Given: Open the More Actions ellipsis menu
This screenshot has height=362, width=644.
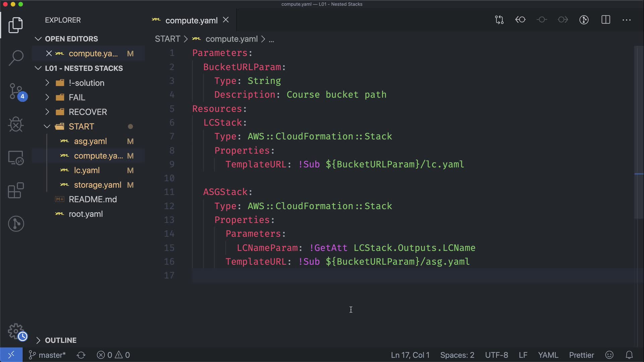Looking at the screenshot, I should pos(626,20).
